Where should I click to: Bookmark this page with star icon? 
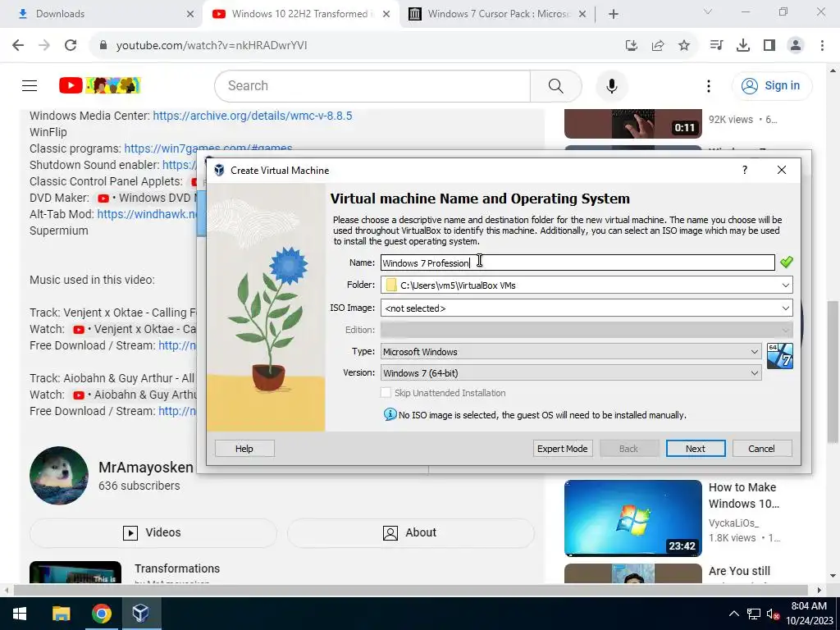(x=684, y=46)
